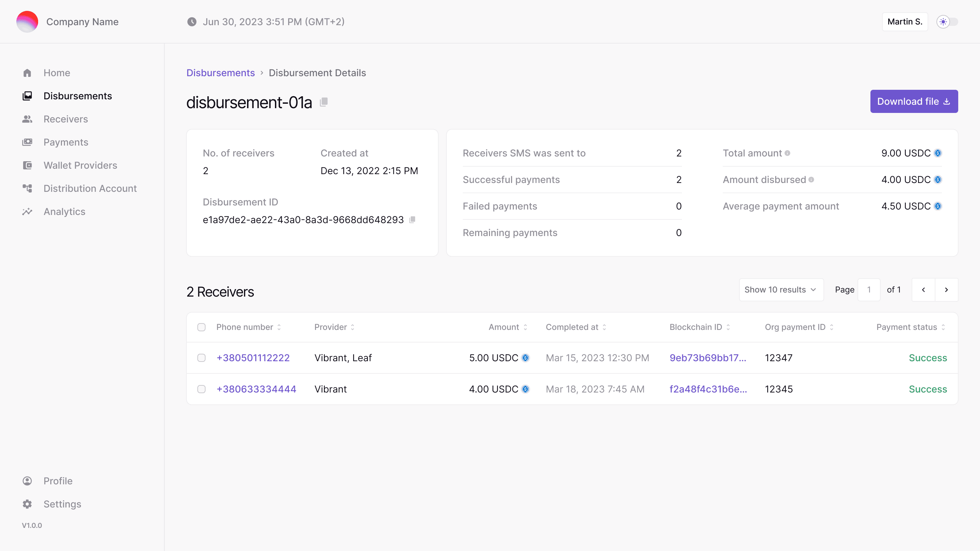Select the +380633334444 row checkbox
980x551 pixels.
pos(201,389)
